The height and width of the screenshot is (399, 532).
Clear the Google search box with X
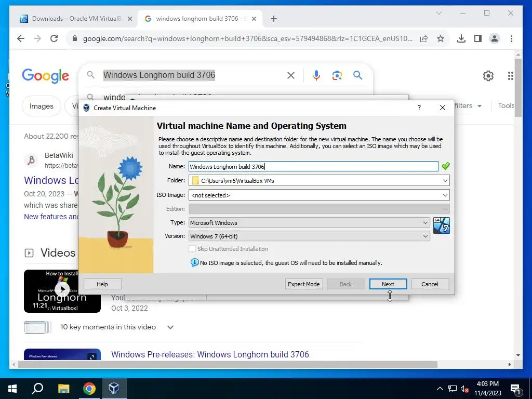(x=291, y=75)
